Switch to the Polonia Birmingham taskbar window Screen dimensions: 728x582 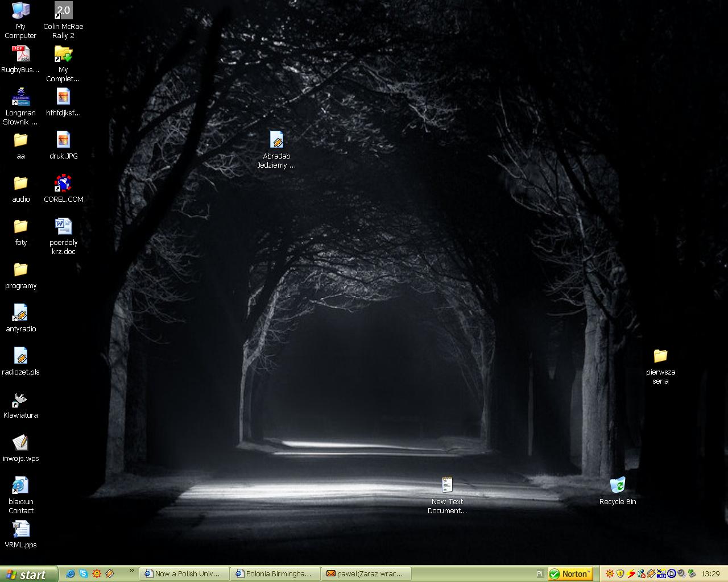275,574
